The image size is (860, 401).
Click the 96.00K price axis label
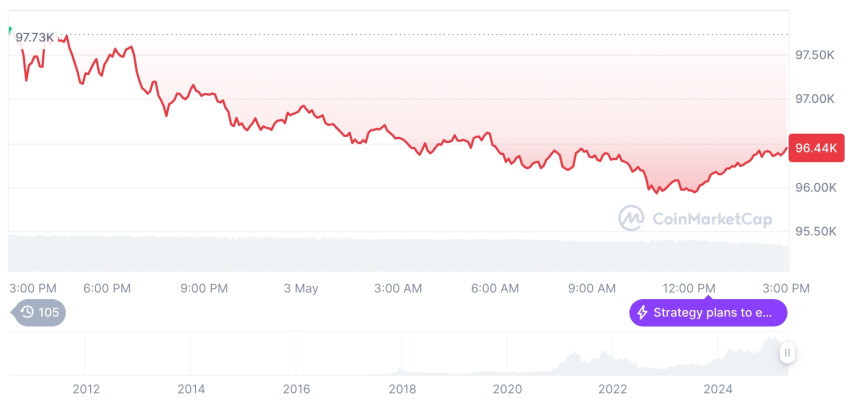tap(814, 188)
